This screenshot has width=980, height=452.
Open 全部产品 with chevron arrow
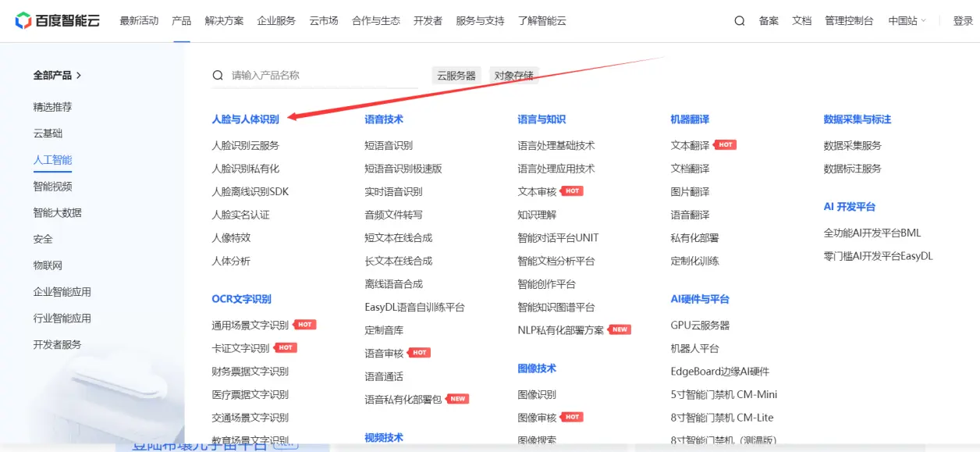pos(57,75)
